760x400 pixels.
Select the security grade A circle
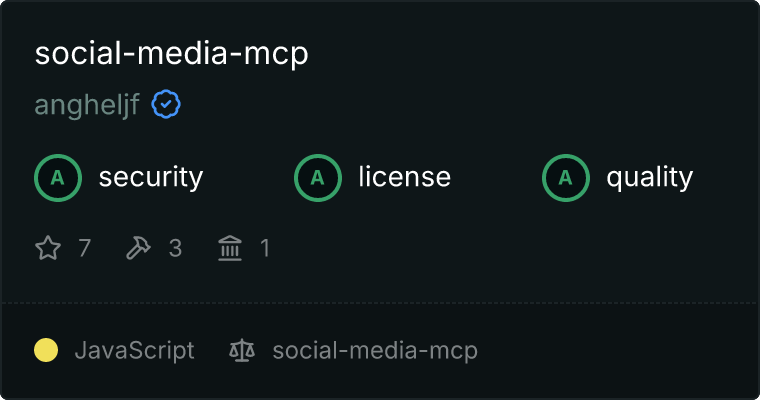(58, 178)
